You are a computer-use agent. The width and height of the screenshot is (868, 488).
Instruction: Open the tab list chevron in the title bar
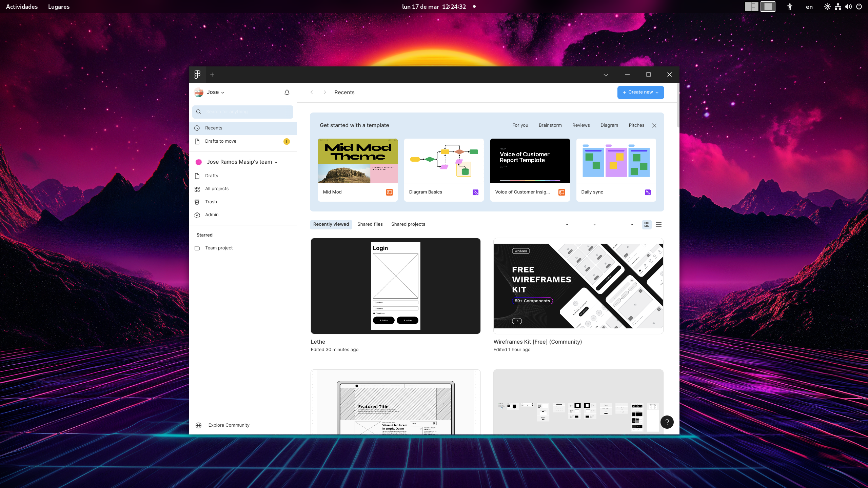[x=606, y=75]
